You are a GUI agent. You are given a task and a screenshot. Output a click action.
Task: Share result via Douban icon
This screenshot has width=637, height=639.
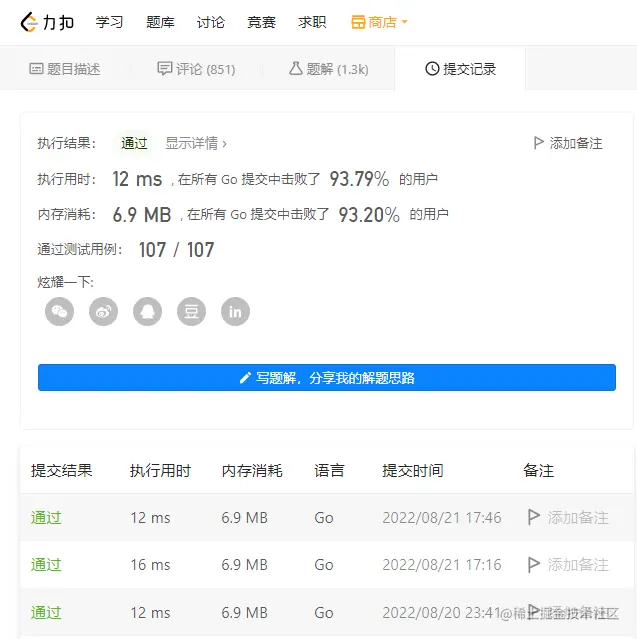(x=192, y=312)
